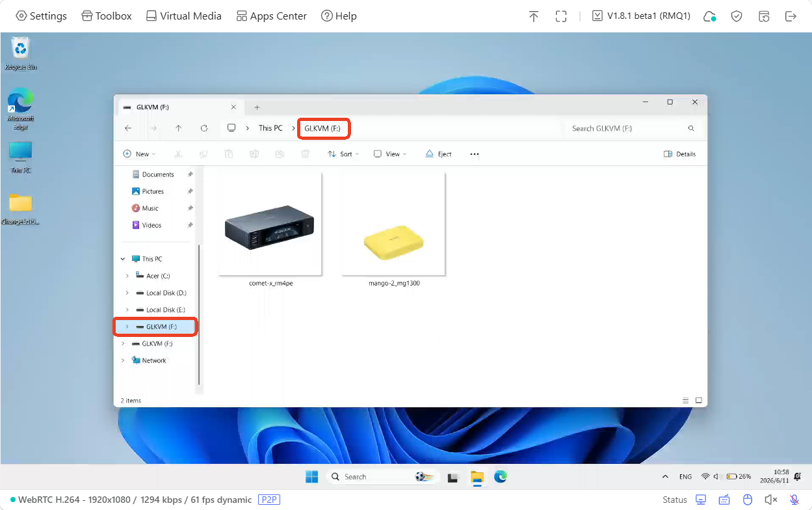Screen dimensions: 812x510
Task: Add a new tab in File Explorer
Action: click(x=257, y=107)
